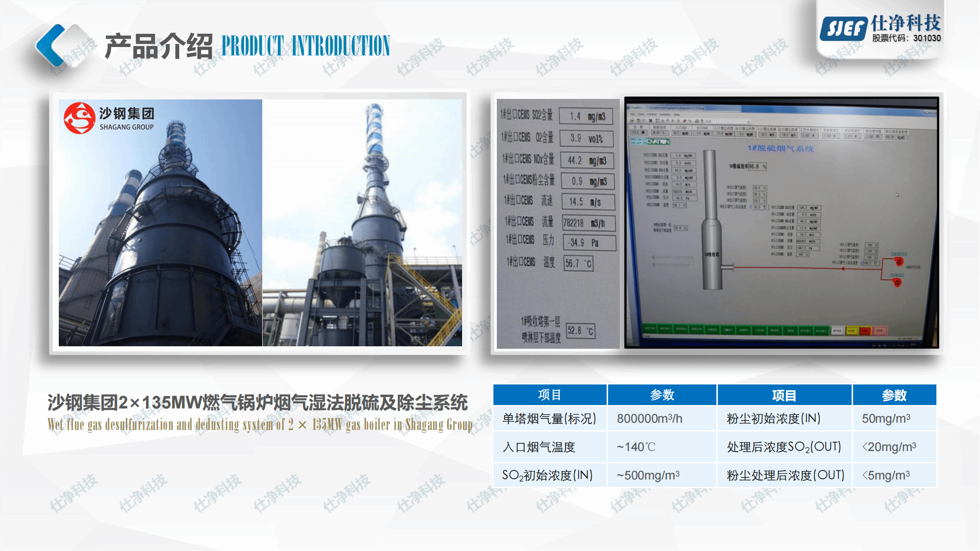Screen dimensions: 980x551
Task: Click the SJEF company logo
Action: 844,28
